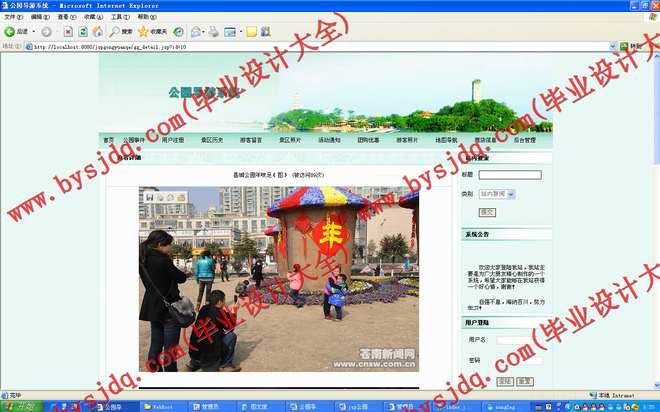Click the IE Back arrow button

click(x=10, y=32)
